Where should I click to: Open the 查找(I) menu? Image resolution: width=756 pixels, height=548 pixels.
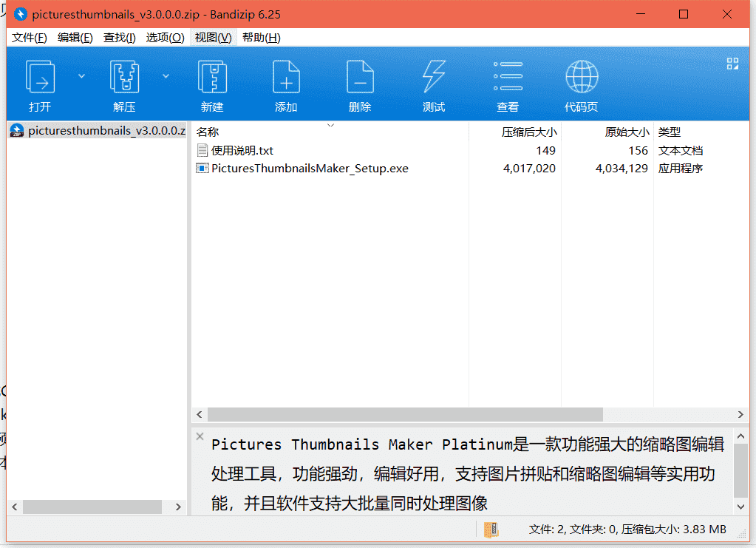click(x=119, y=38)
